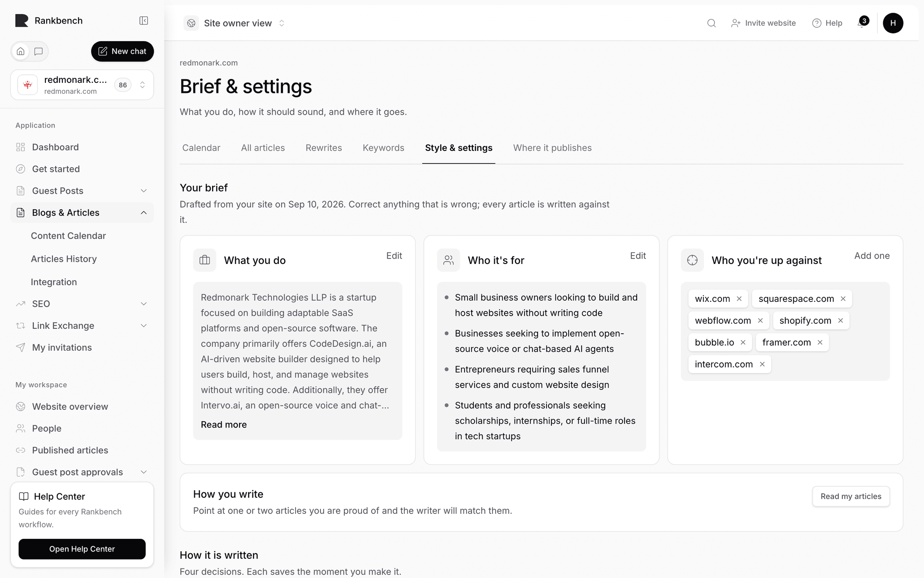Edit the Who it's for card

point(638,256)
